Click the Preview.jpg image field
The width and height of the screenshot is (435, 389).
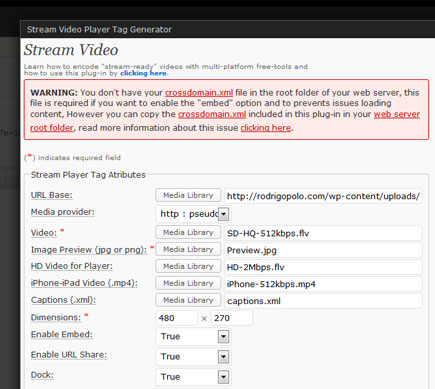323,250
